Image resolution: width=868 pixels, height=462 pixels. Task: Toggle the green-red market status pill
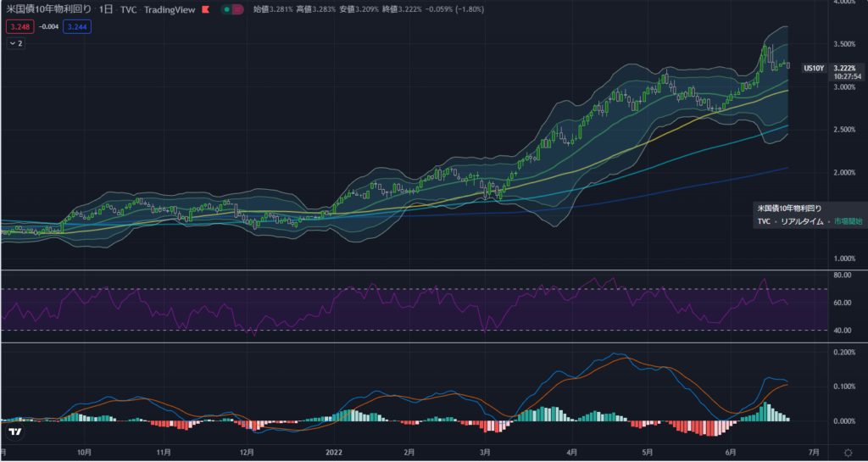point(231,9)
